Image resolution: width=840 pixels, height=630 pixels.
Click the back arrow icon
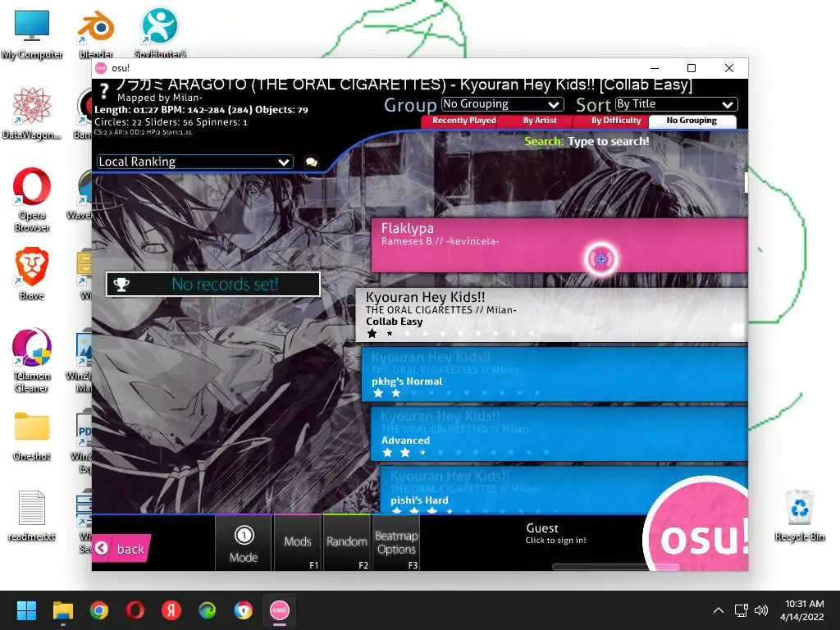(x=102, y=549)
